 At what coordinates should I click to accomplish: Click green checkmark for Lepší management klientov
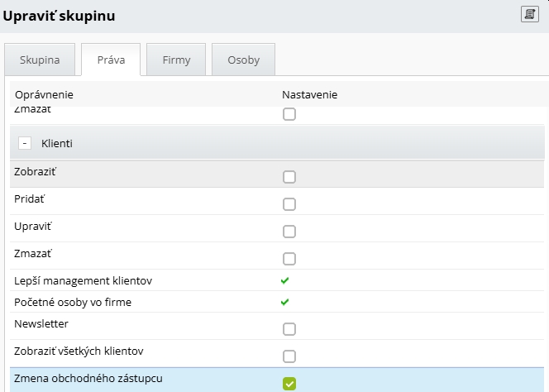coord(285,281)
